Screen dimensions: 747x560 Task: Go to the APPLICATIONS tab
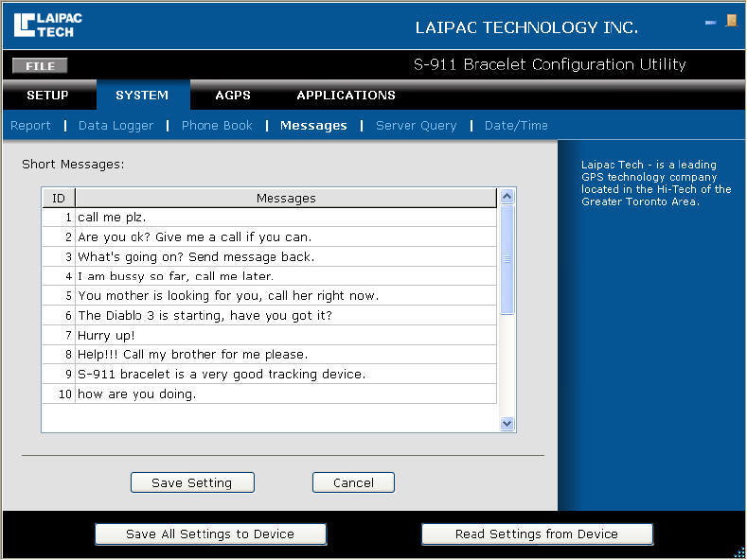pyautogui.click(x=346, y=96)
